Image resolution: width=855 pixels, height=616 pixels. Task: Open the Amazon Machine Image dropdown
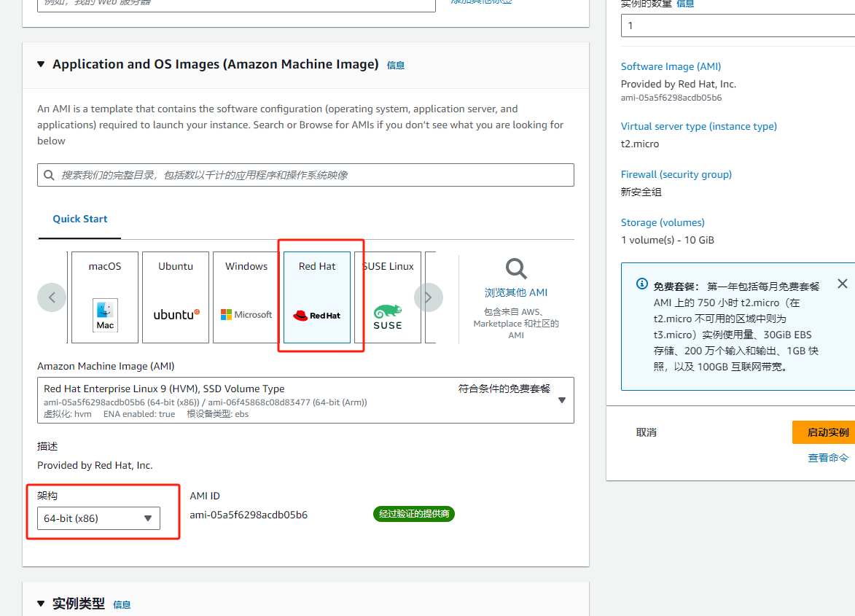(x=305, y=400)
